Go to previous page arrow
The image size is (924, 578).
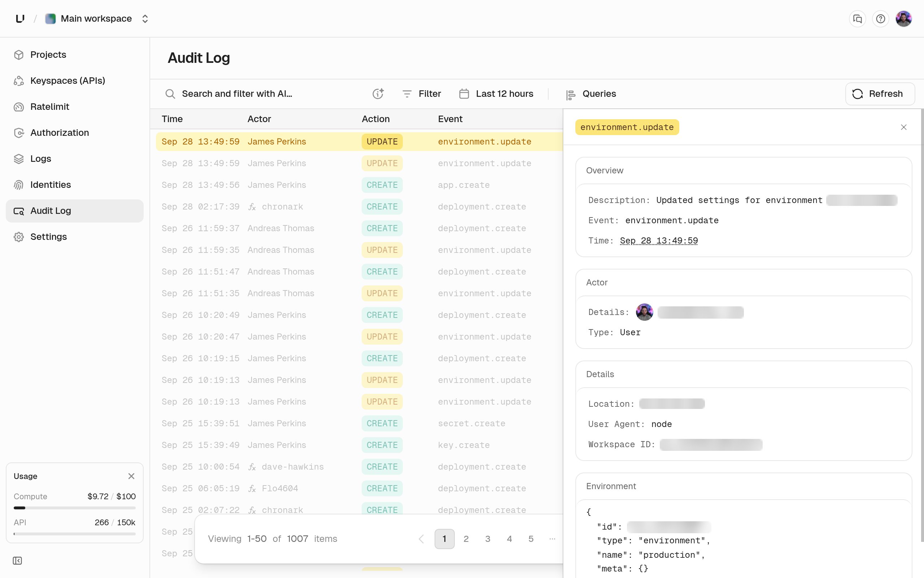422,539
